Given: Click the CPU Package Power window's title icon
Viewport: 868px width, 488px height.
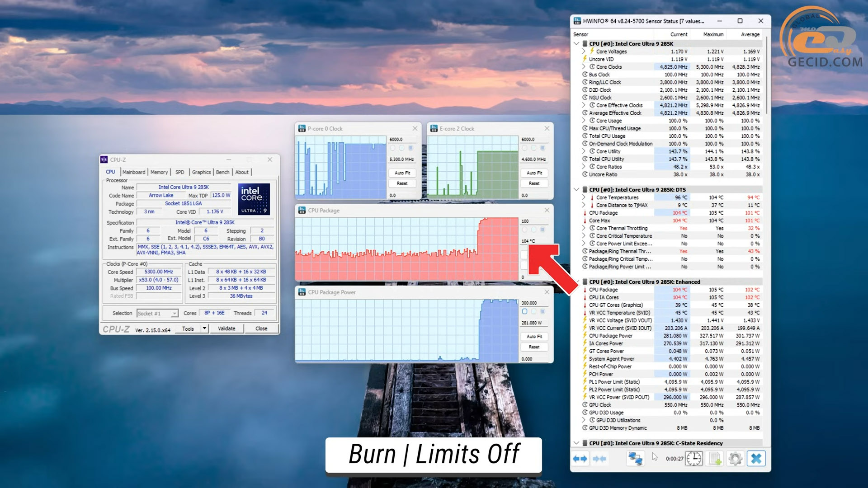Looking at the screenshot, I should click(302, 292).
